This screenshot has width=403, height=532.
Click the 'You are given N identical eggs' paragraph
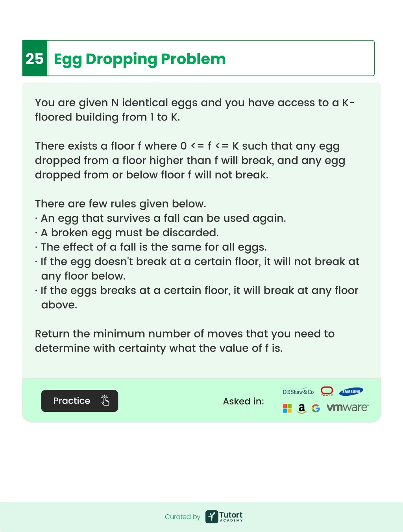click(x=195, y=110)
